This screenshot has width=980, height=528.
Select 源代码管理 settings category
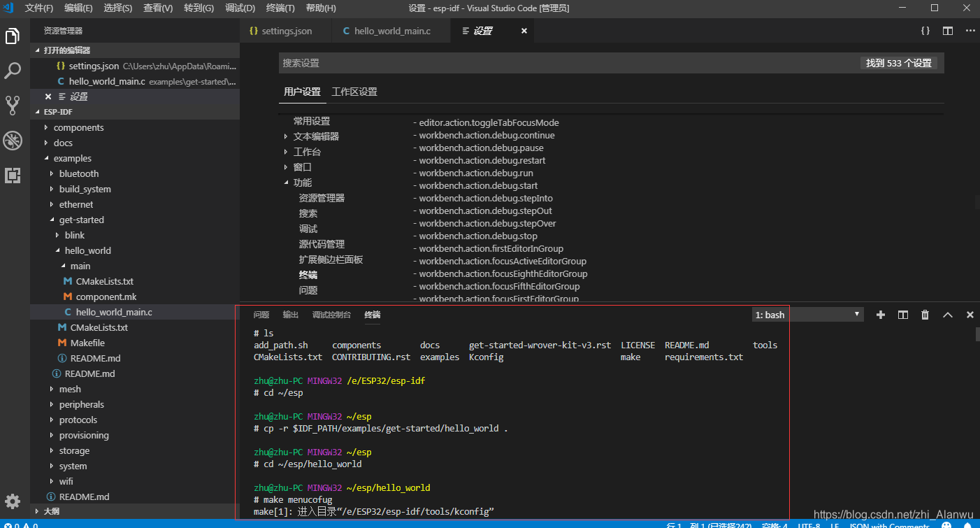click(322, 244)
